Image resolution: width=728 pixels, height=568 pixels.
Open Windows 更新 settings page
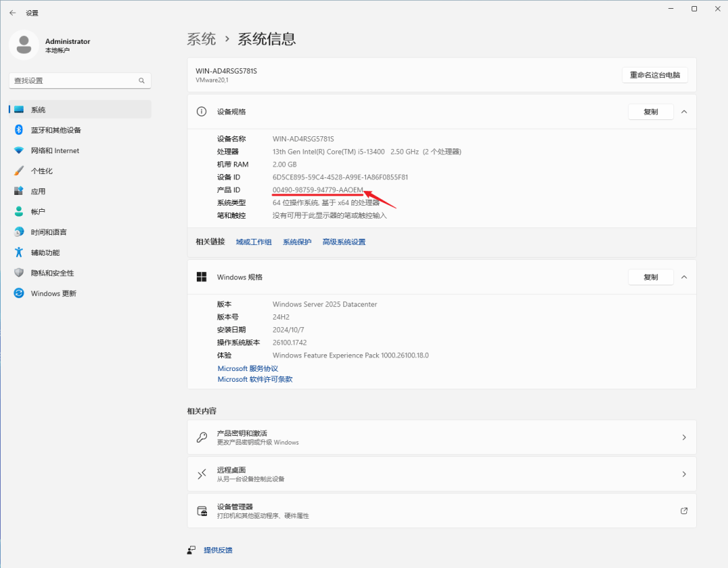(80, 293)
